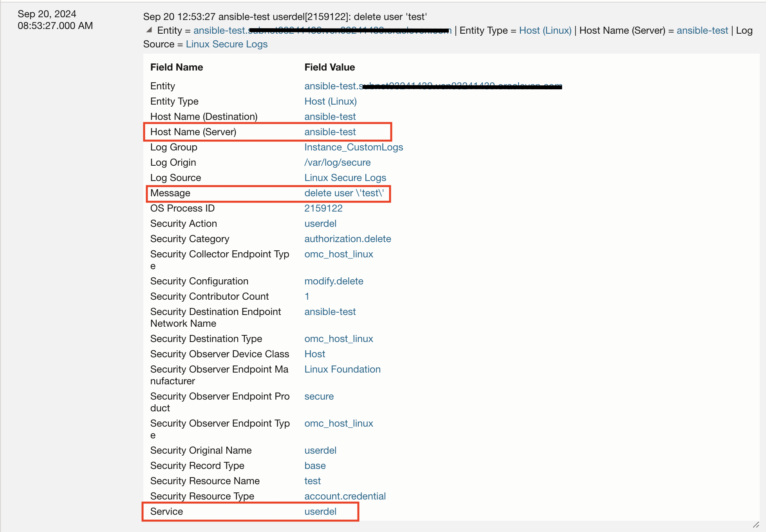The image size is (766, 532).
Task: Click the Security Contributor Count value 1
Action: [307, 297]
